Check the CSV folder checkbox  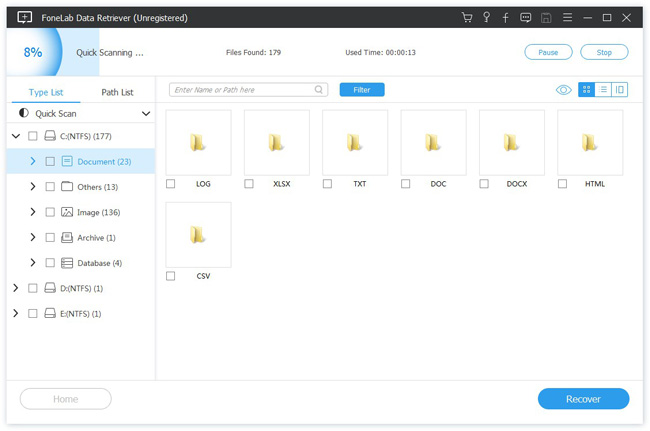[x=170, y=276]
